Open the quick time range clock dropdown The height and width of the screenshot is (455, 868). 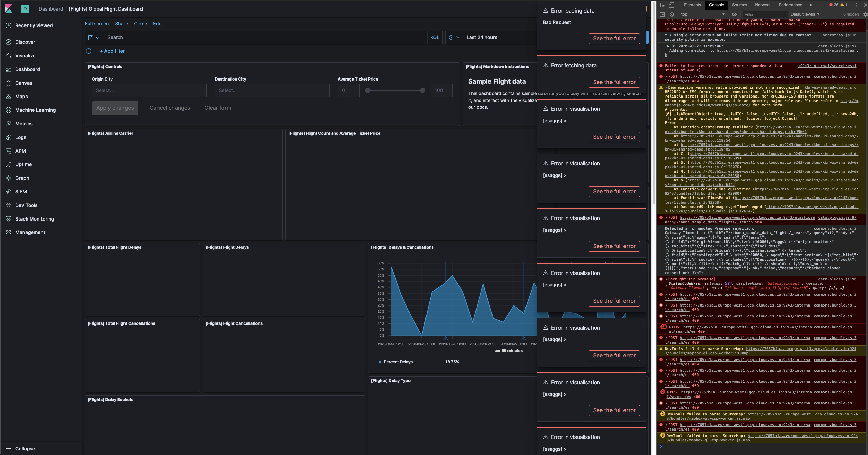tap(454, 37)
